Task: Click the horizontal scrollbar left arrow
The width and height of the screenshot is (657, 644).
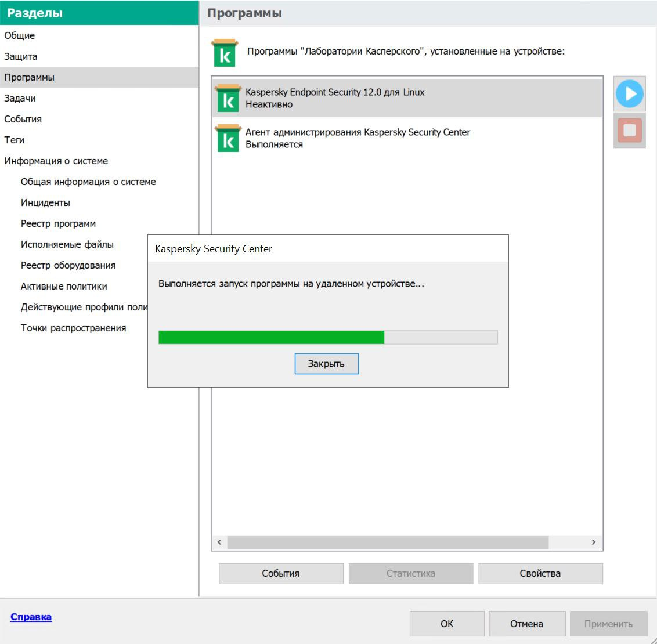Action: click(219, 542)
